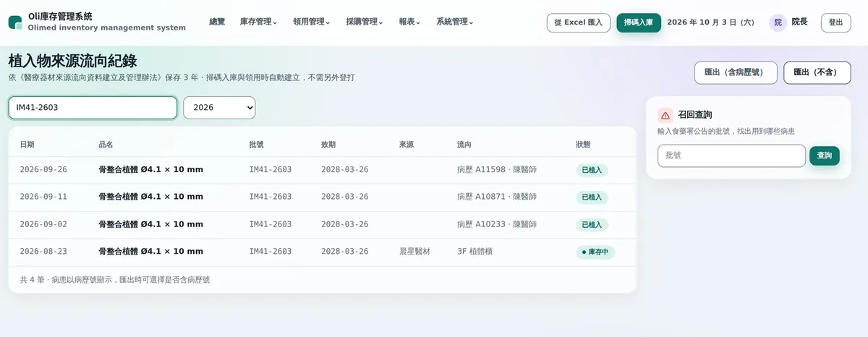This screenshot has width=868, height=337.
Task: Click 匯出（不含）button
Action: [x=817, y=72]
